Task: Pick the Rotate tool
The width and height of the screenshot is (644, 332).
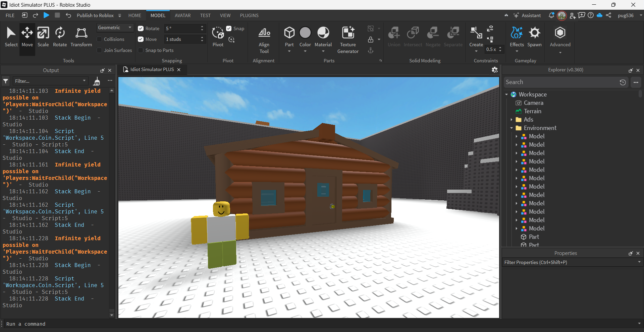Action: [x=60, y=37]
